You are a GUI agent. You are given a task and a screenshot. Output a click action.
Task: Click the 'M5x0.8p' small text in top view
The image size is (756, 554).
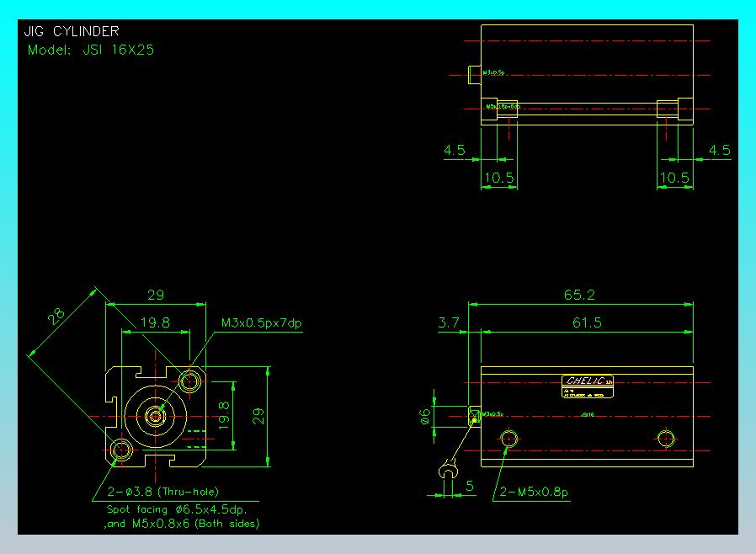(503, 107)
